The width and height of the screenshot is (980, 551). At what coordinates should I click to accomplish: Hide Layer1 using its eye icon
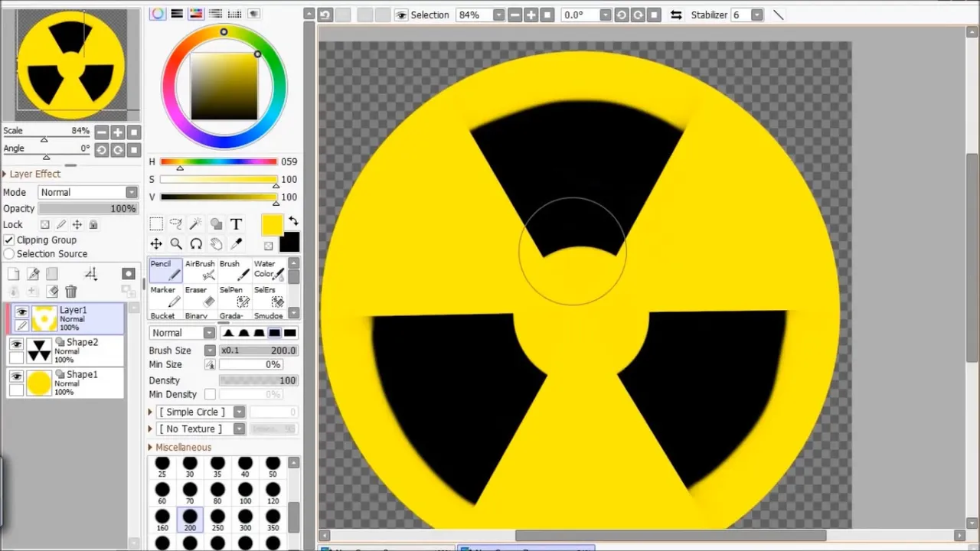click(x=21, y=311)
